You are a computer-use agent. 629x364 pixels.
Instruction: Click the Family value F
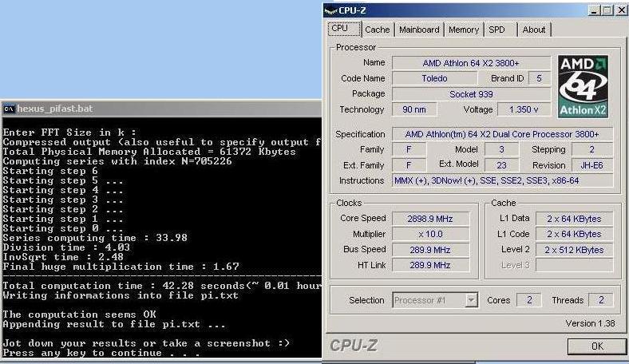409,150
